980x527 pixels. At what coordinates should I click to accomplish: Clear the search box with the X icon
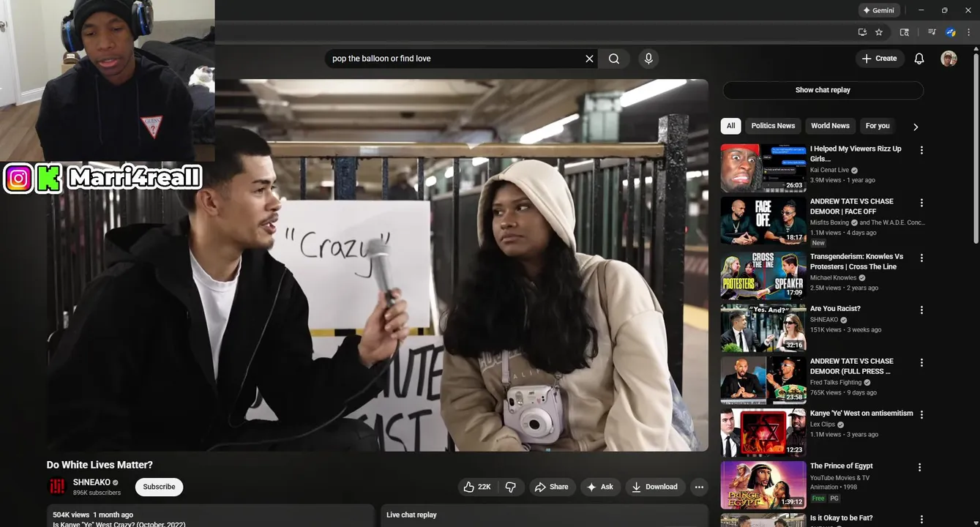pos(589,59)
